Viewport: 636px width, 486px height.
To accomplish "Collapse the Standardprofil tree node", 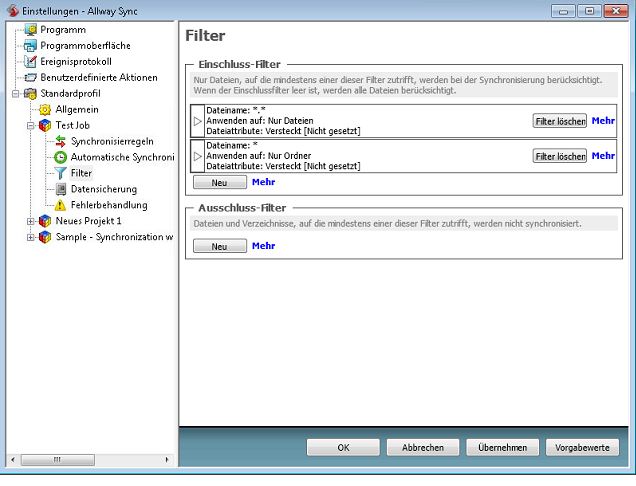I will pyautogui.click(x=16, y=93).
